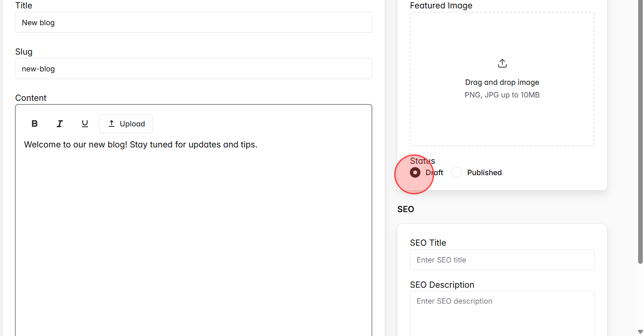Select the Draft status radio button

click(415, 172)
